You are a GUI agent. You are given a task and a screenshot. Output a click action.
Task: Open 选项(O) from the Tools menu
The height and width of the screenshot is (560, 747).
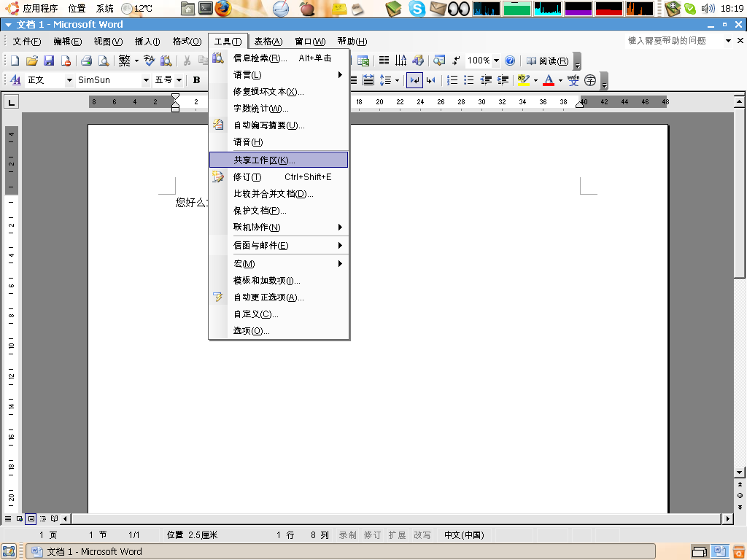279,330
